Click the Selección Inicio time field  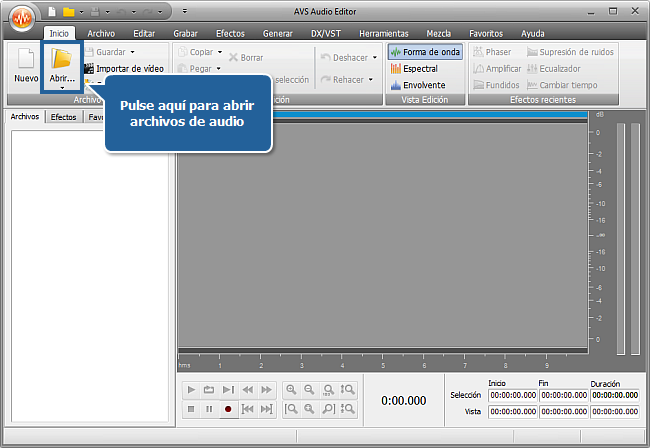[x=512, y=395]
